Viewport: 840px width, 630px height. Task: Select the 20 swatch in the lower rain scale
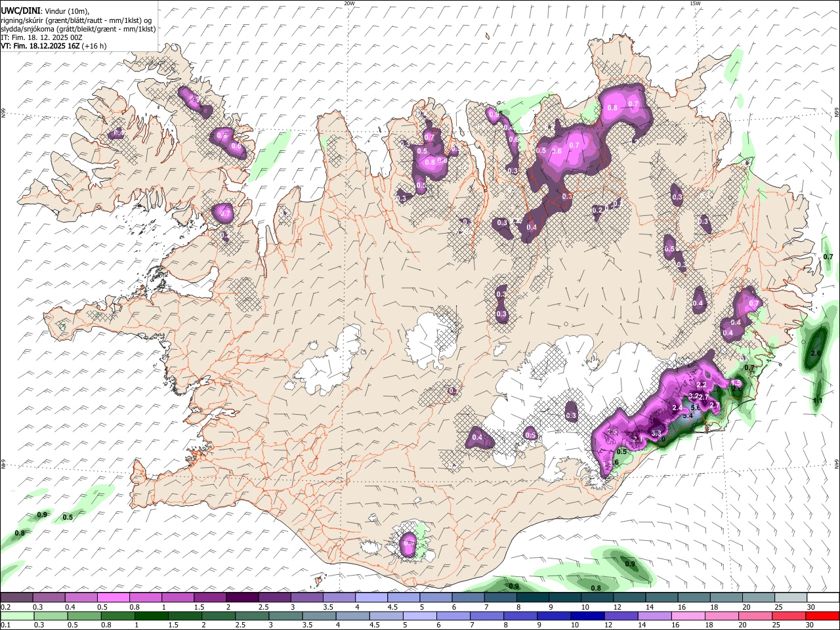755,616
